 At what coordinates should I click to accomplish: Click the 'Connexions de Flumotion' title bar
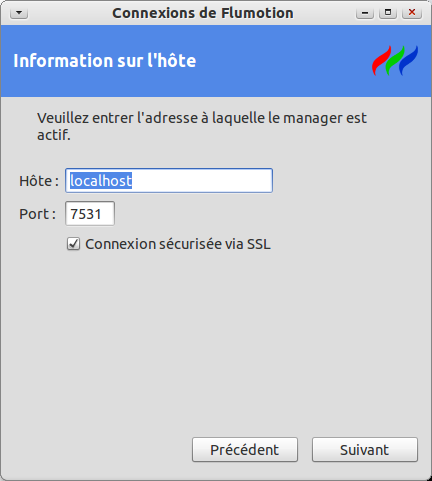[203, 13]
